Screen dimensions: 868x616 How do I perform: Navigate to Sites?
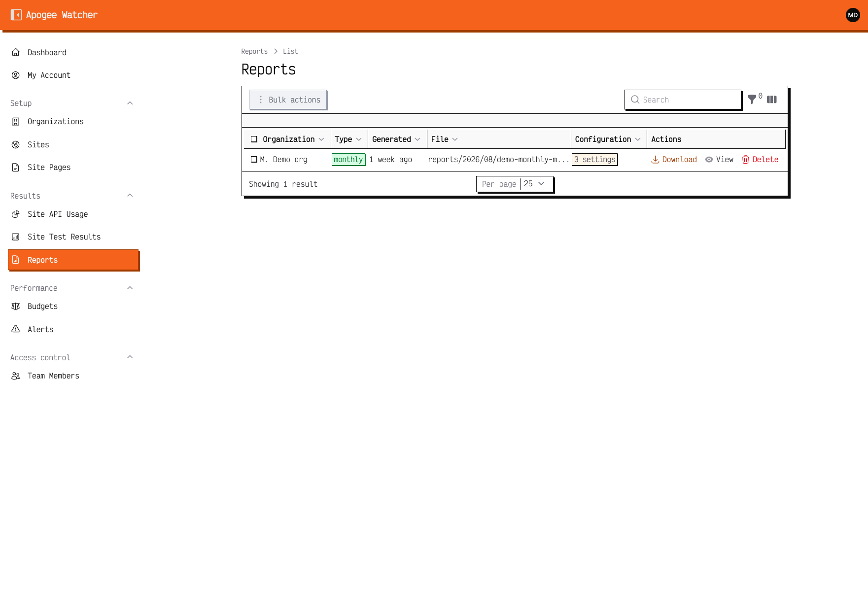coord(73,145)
